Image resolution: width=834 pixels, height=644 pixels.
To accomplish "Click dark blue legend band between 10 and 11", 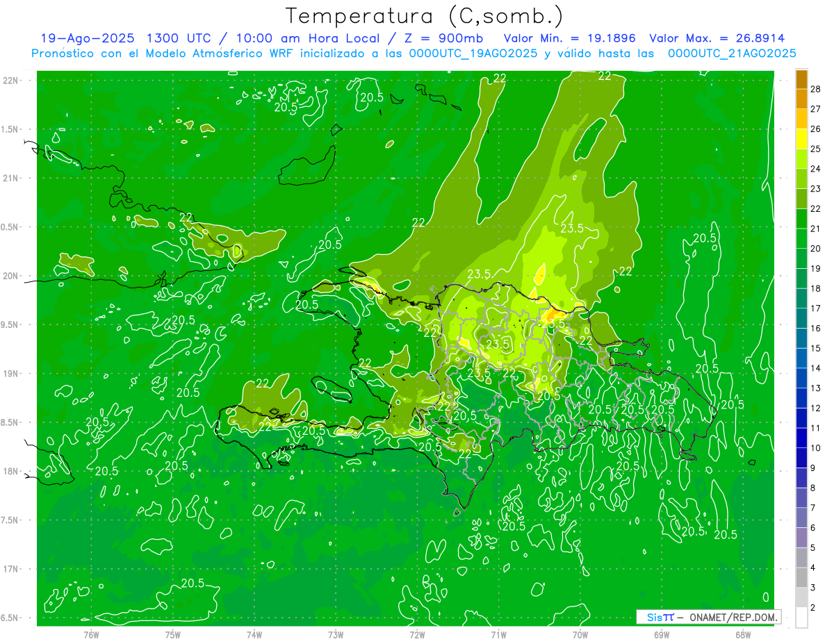I will (x=801, y=438).
